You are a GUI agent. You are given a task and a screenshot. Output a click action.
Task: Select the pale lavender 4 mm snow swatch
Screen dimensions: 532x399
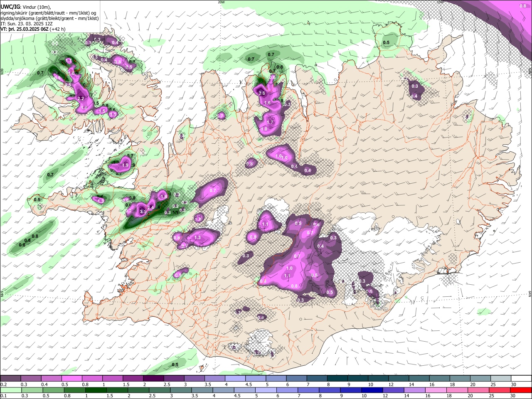click(235, 379)
